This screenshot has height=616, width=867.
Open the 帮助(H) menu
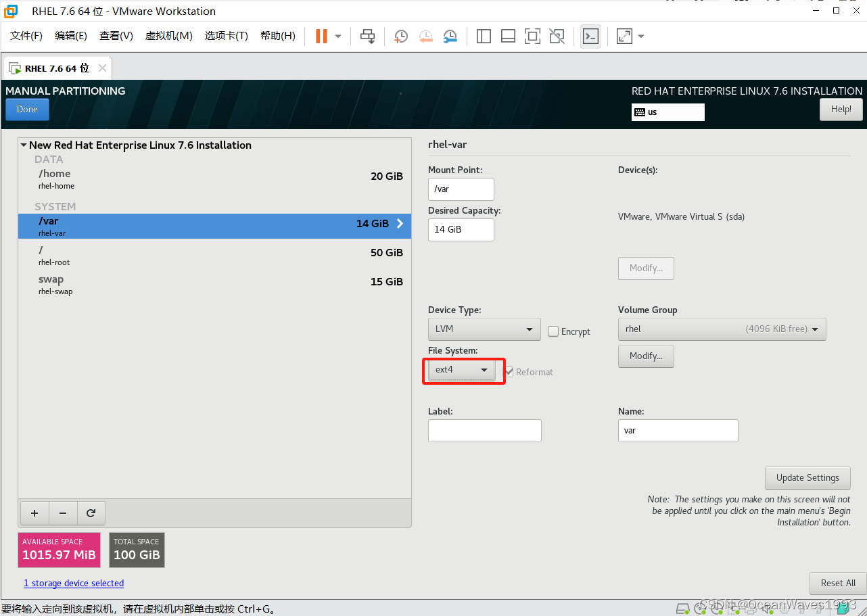[x=278, y=36]
